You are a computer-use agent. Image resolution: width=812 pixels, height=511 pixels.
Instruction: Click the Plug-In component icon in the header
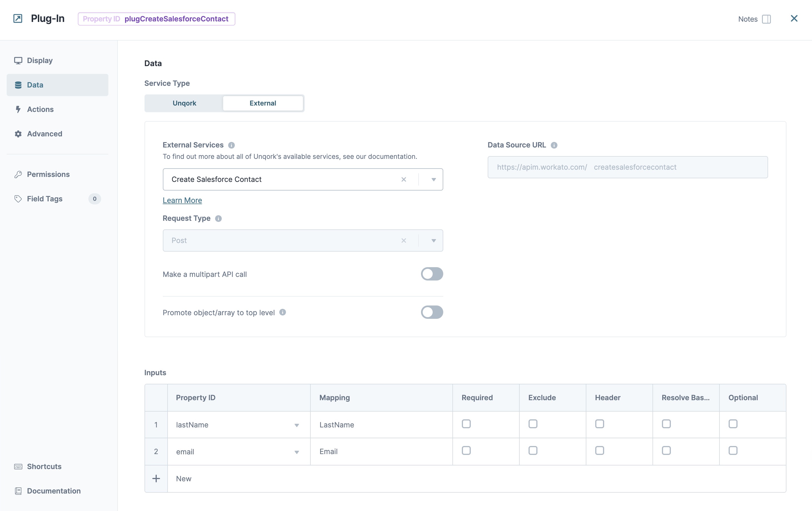coord(18,19)
